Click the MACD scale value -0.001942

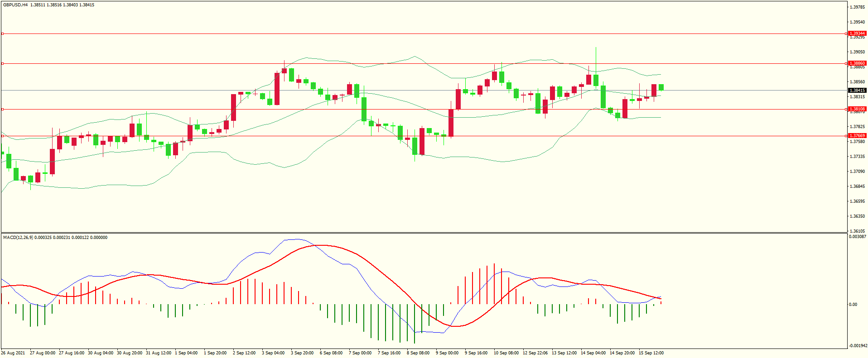click(858, 346)
